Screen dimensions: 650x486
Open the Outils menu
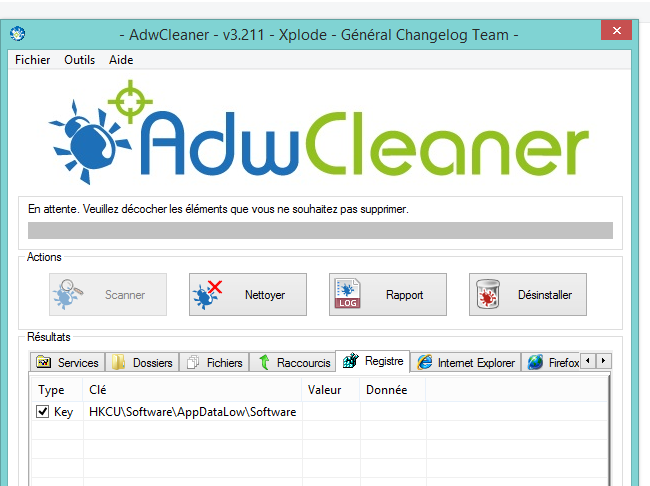pyautogui.click(x=80, y=60)
